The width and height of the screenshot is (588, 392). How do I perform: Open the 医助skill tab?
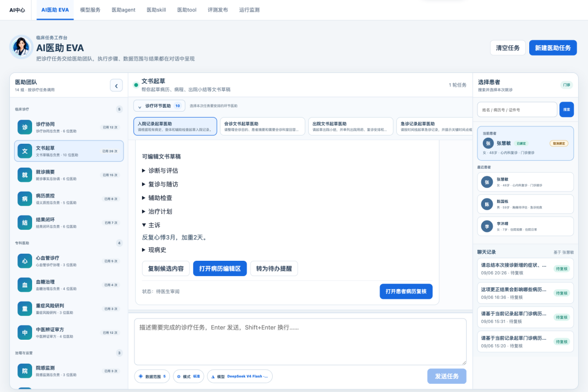pos(156,10)
